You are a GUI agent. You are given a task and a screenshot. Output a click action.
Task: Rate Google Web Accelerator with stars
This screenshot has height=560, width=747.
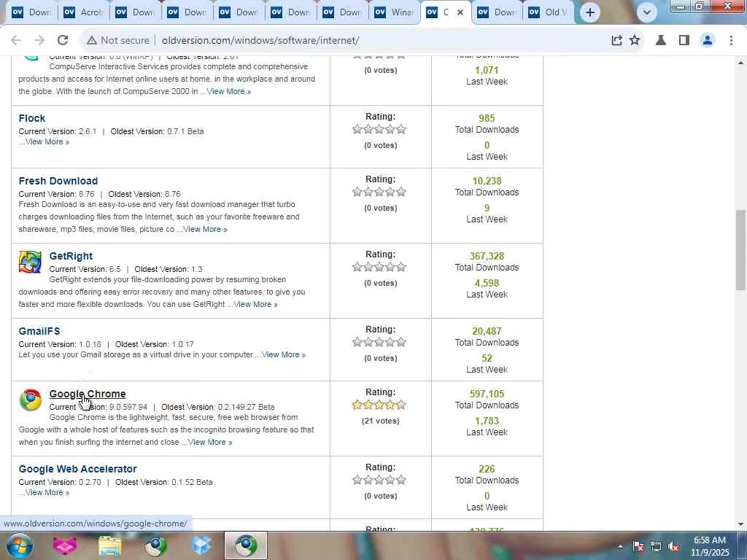point(379,480)
